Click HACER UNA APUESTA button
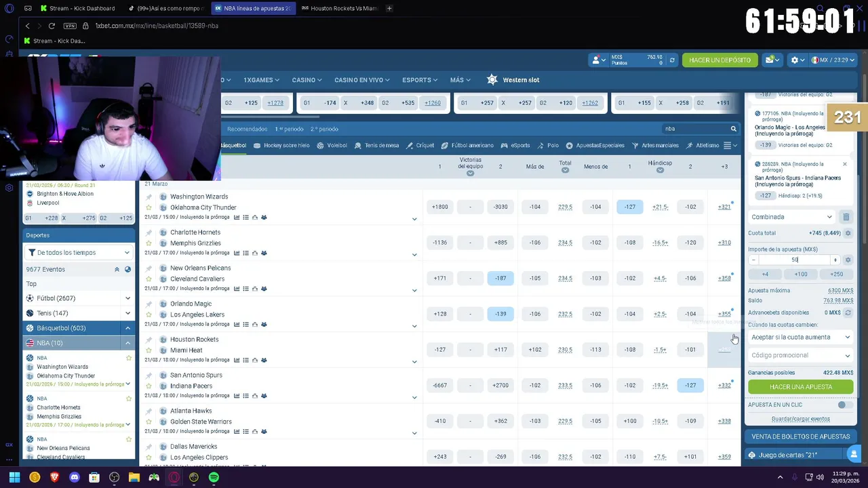 click(800, 387)
